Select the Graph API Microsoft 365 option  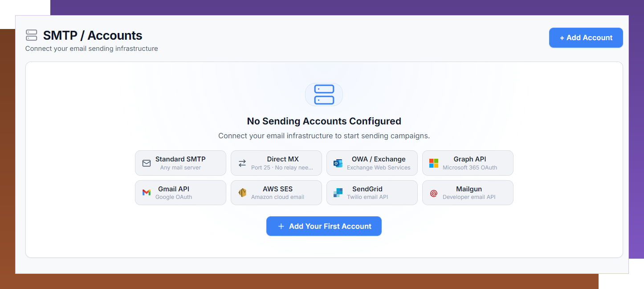468,163
